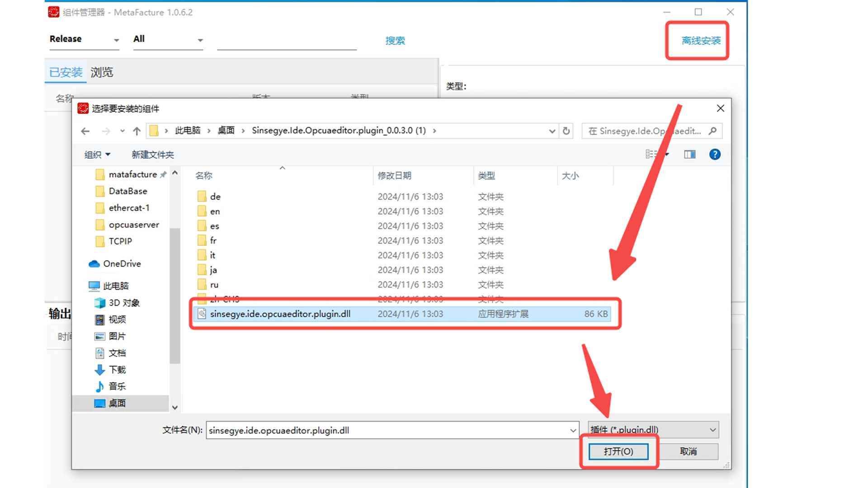Switch to the 浏览 tab
Image resolution: width=868 pixels, height=488 pixels.
pyautogui.click(x=102, y=72)
